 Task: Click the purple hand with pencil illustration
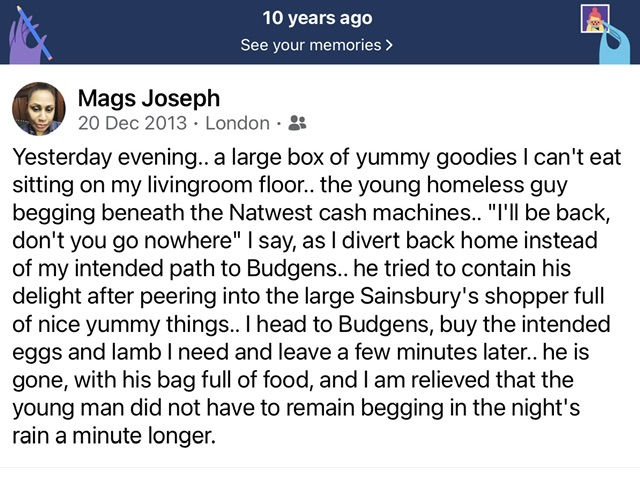(x=31, y=28)
